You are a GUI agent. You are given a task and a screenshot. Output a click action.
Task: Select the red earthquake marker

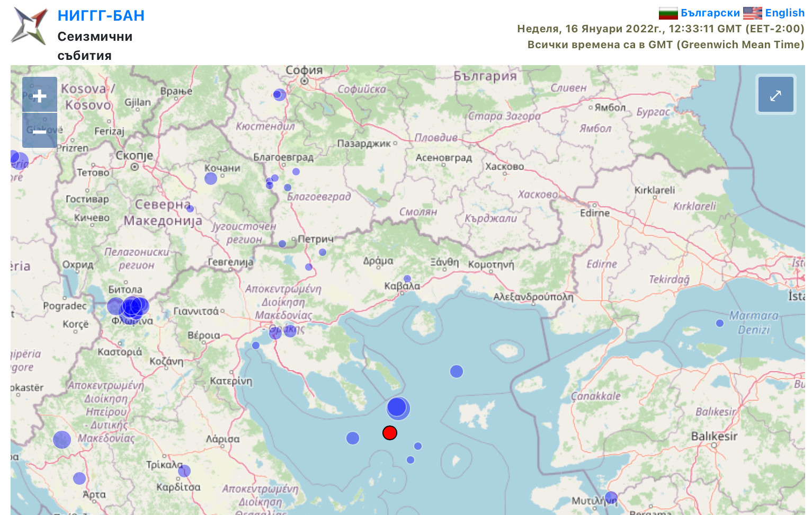[390, 433]
